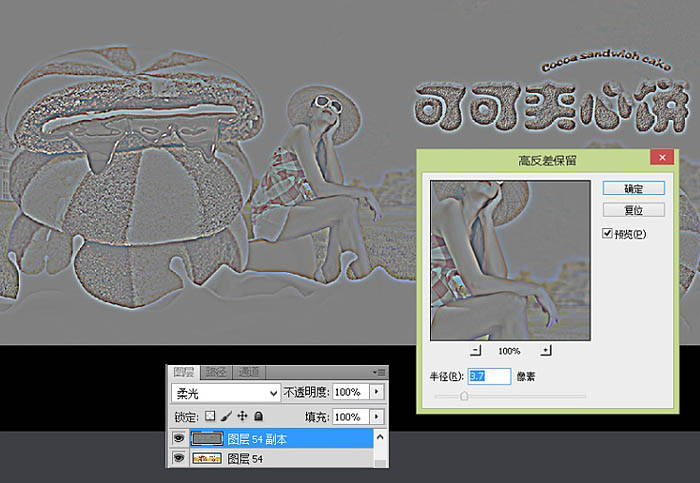Click the 复位 reset button
The image size is (700, 483).
click(x=633, y=210)
